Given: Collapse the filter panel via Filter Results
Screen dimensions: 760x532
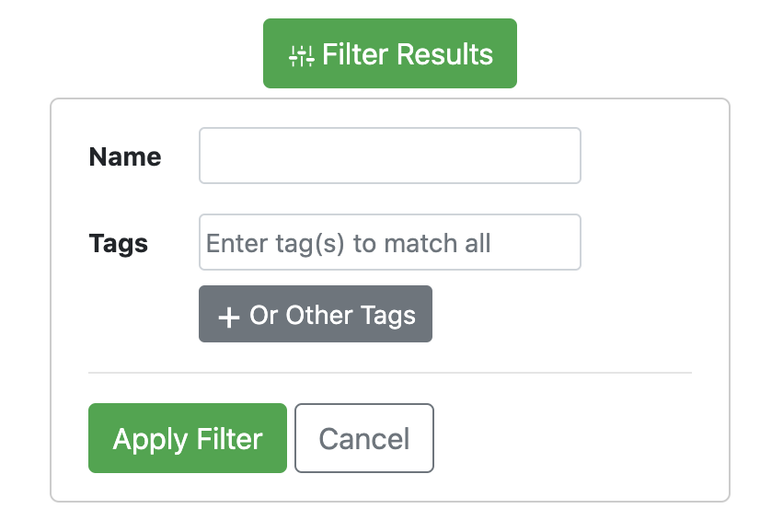Looking at the screenshot, I should point(390,53).
